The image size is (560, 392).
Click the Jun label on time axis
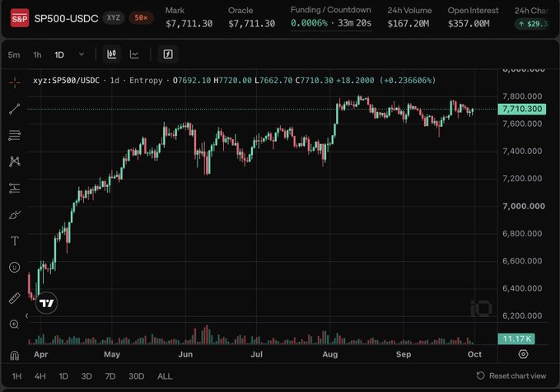[x=185, y=354]
